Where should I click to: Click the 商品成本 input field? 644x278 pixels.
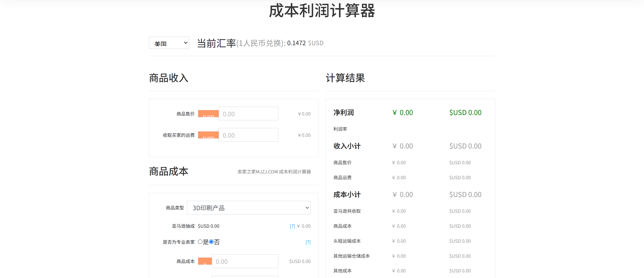coord(245,261)
